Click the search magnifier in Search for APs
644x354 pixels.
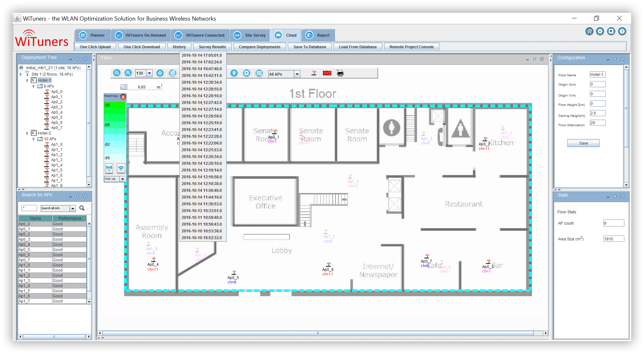tap(82, 208)
